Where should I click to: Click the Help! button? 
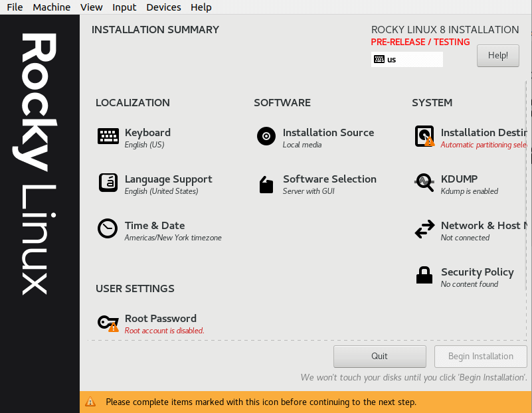497,56
